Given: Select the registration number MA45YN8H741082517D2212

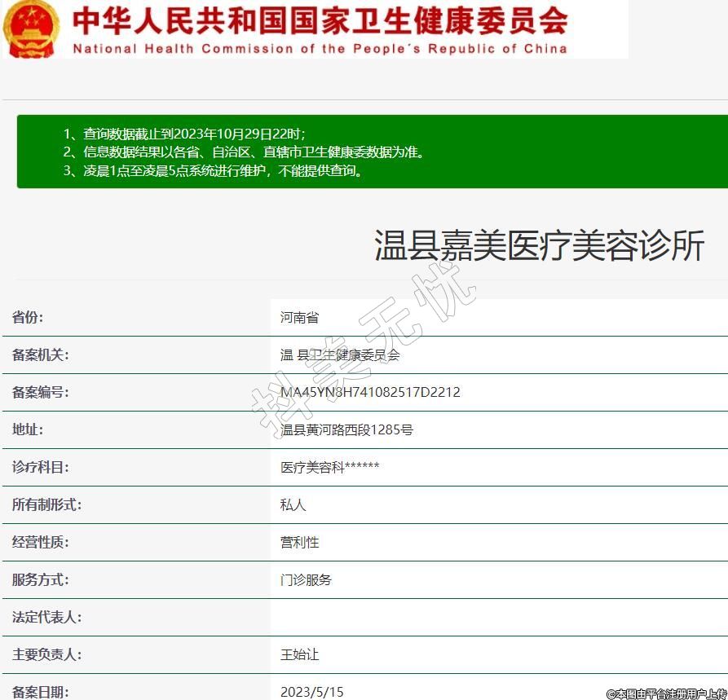Looking at the screenshot, I should click(370, 393).
